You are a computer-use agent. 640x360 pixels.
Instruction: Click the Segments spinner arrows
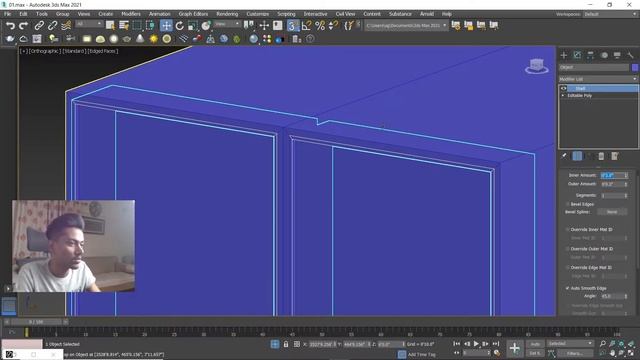tap(626, 196)
